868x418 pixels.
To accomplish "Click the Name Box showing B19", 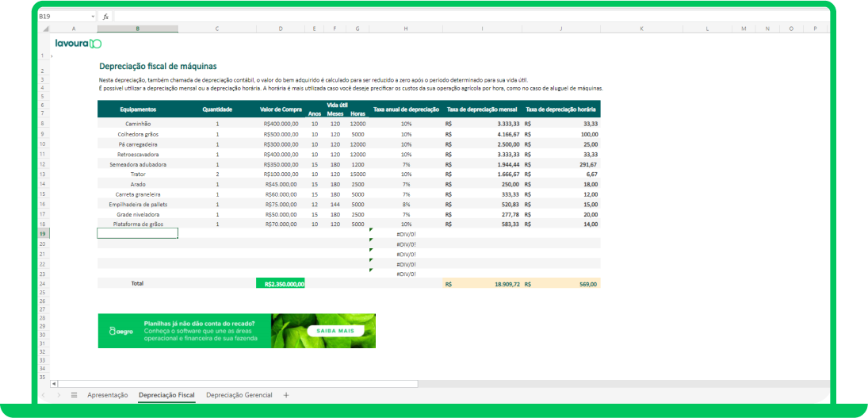I will click(x=63, y=17).
